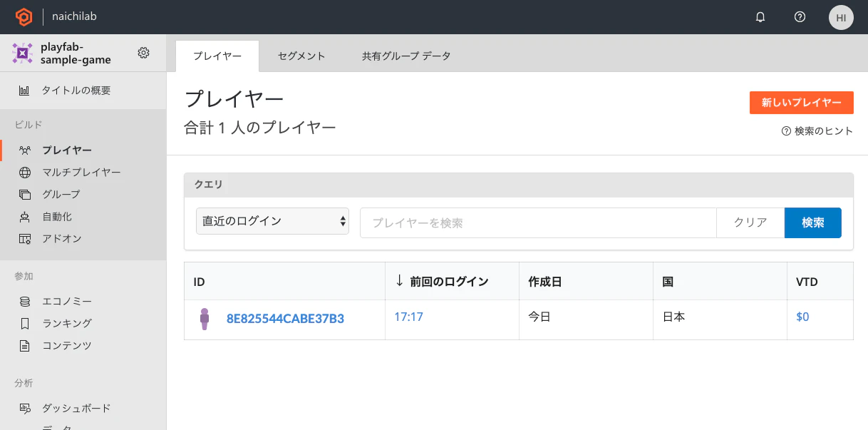Click the sort arrow beside 前回のログイン
Image resolution: width=868 pixels, height=430 pixels.
pos(400,281)
